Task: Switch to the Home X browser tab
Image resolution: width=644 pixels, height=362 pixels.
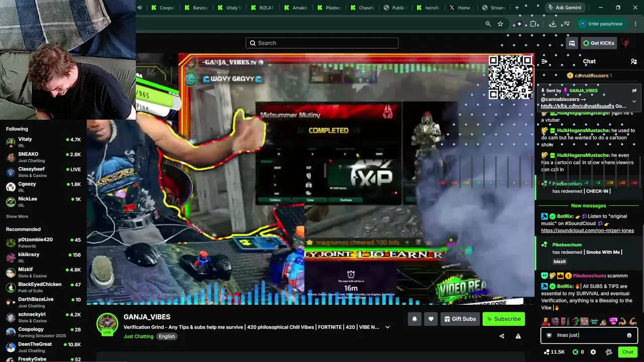Action: tap(460, 8)
